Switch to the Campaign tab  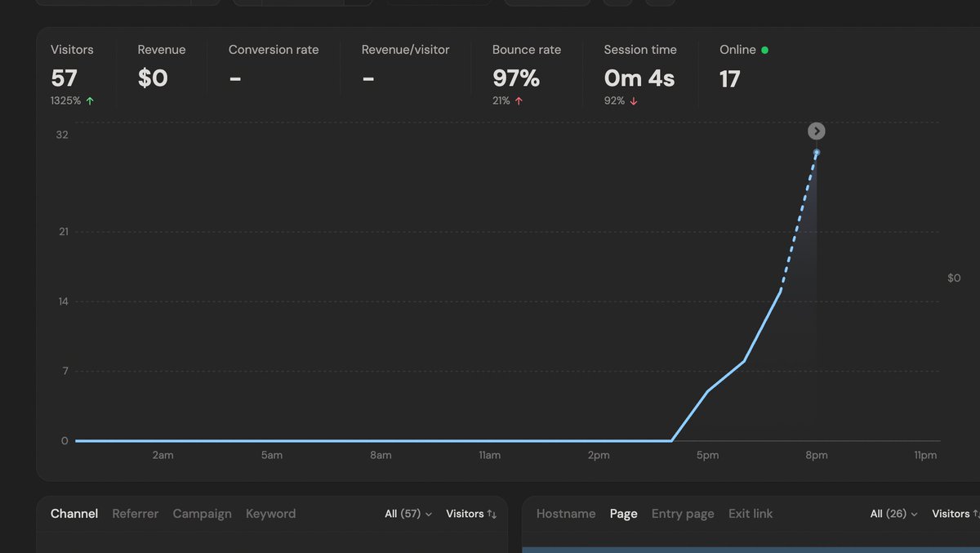pyautogui.click(x=203, y=514)
